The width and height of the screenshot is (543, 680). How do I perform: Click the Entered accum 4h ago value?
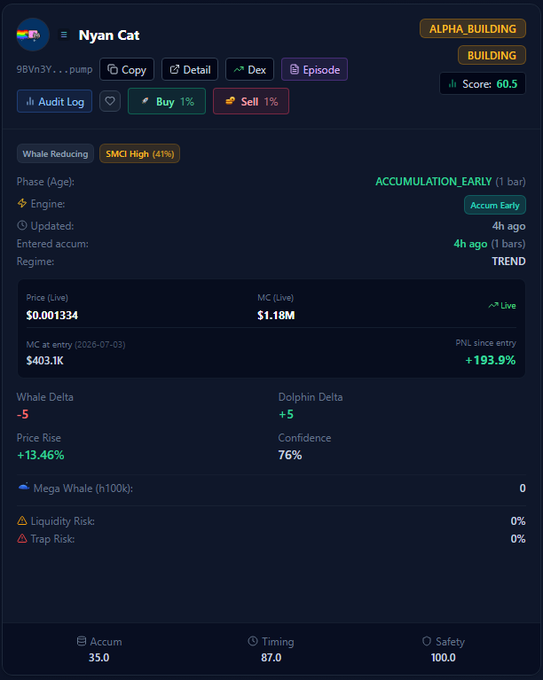pyautogui.click(x=470, y=244)
